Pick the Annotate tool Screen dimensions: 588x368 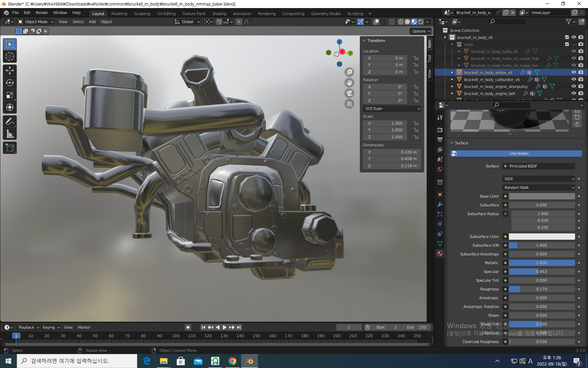tap(10, 122)
